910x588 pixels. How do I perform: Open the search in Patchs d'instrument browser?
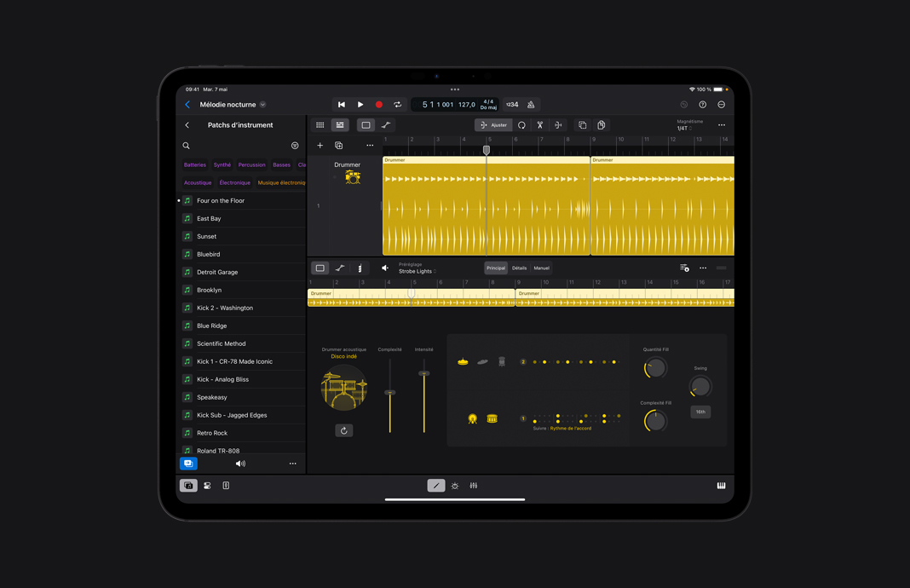186,146
